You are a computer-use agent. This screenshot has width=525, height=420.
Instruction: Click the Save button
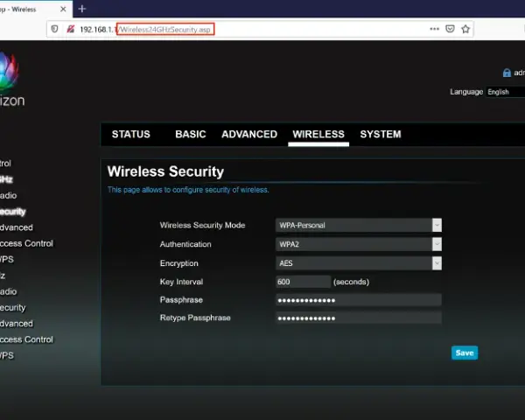(465, 353)
